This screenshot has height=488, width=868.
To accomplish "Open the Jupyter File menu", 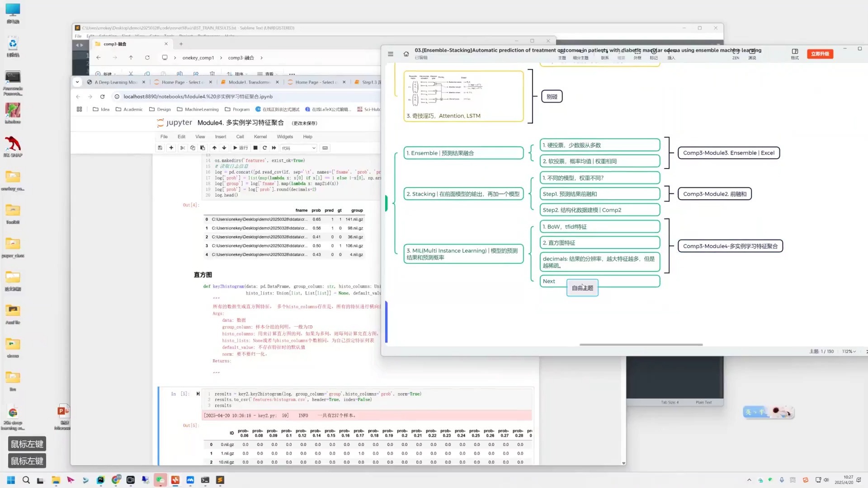I will coord(164,136).
